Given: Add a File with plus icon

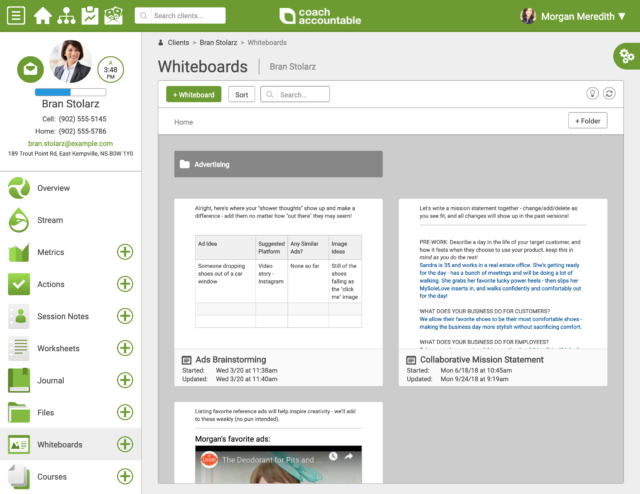Looking at the screenshot, I should coord(125,412).
